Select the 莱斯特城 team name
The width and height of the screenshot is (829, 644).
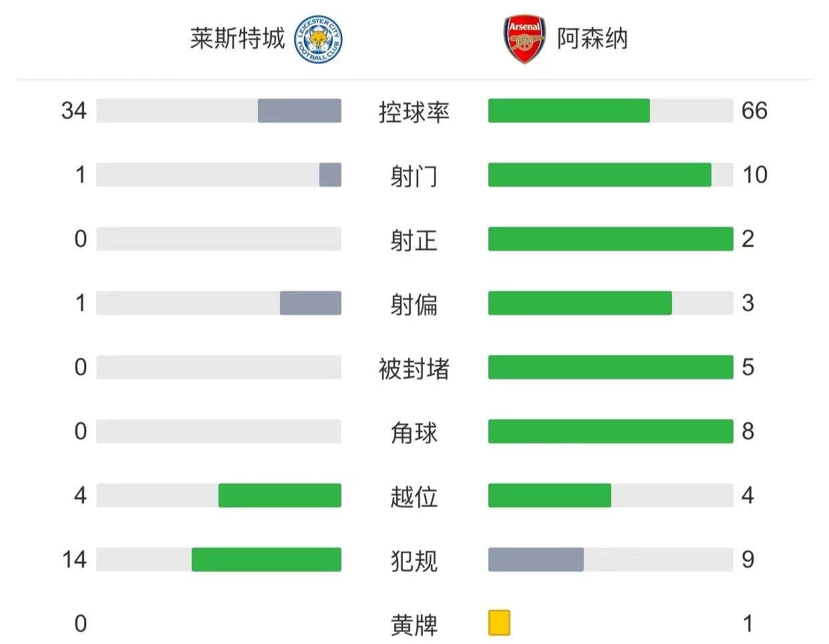click(237, 39)
